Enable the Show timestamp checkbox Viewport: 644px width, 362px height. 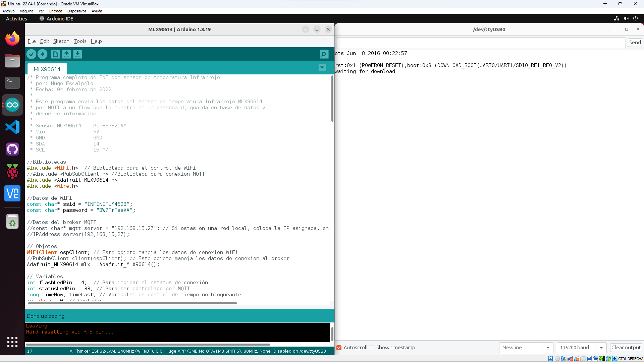pyautogui.click(x=372, y=348)
